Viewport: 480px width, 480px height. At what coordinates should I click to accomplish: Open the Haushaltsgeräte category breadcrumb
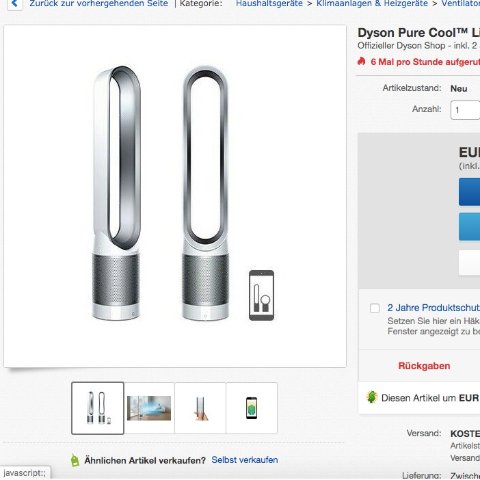click(x=269, y=4)
